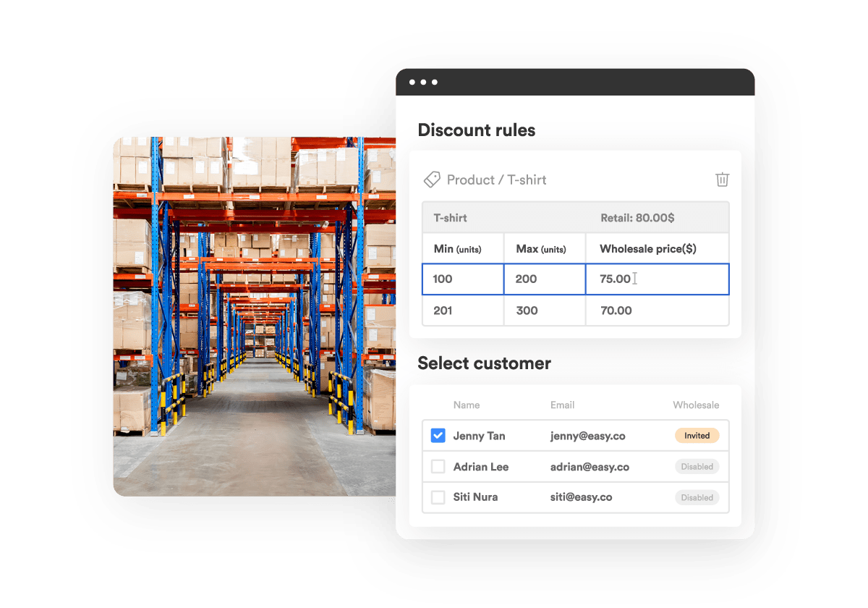
Task: Click the warehouse aisle photo
Action: coord(255,316)
